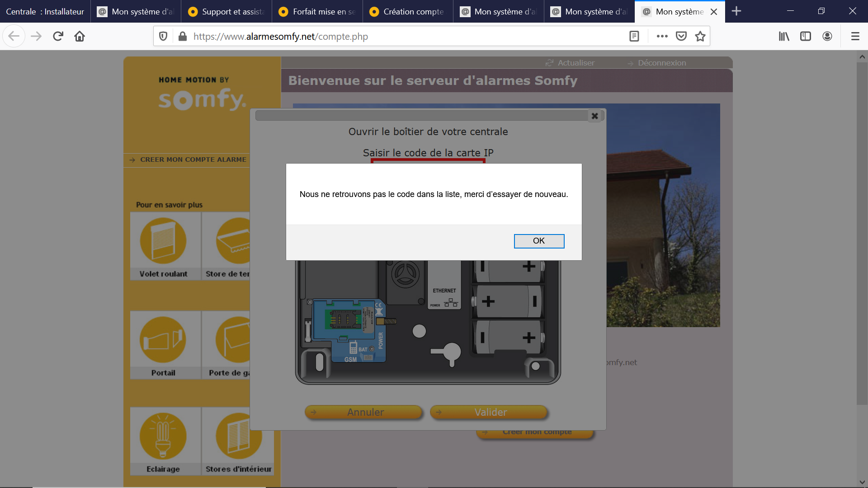Click the page vertical scrollbar thumb
The width and height of the screenshot is (868, 488).
click(862, 234)
